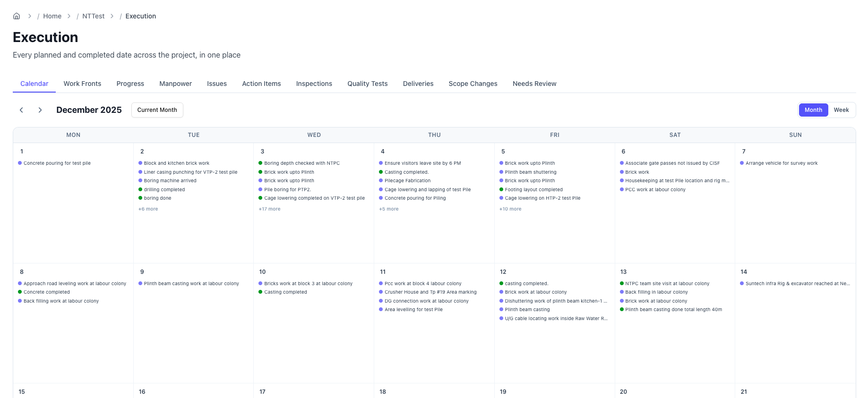
Task: Open 'Plinth beam casting work at labour colony'
Action: pos(189,284)
